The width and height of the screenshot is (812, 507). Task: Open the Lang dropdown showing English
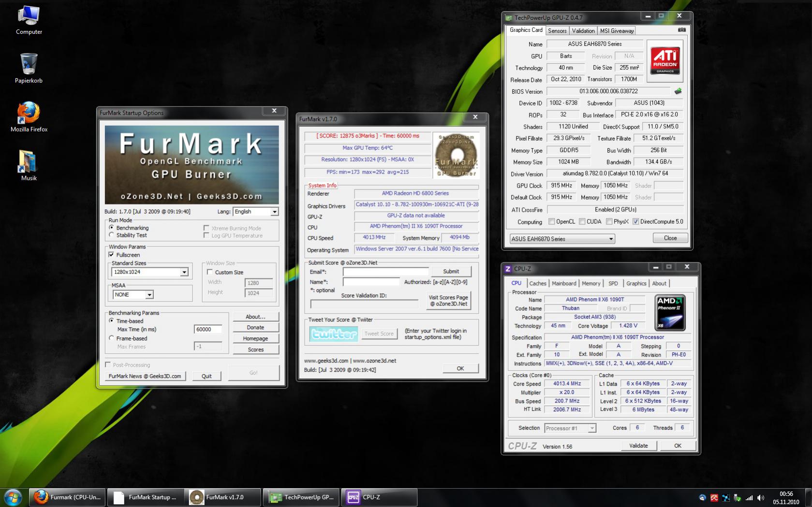(x=256, y=212)
